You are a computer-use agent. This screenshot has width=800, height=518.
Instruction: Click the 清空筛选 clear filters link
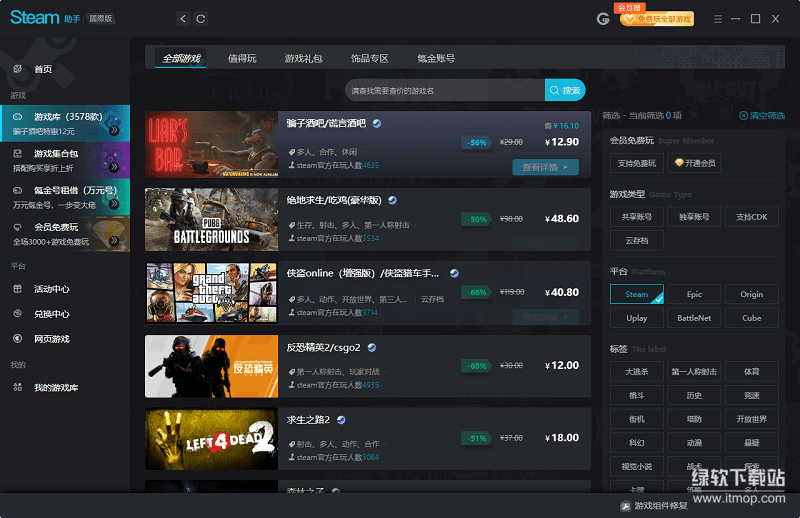click(762, 116)
